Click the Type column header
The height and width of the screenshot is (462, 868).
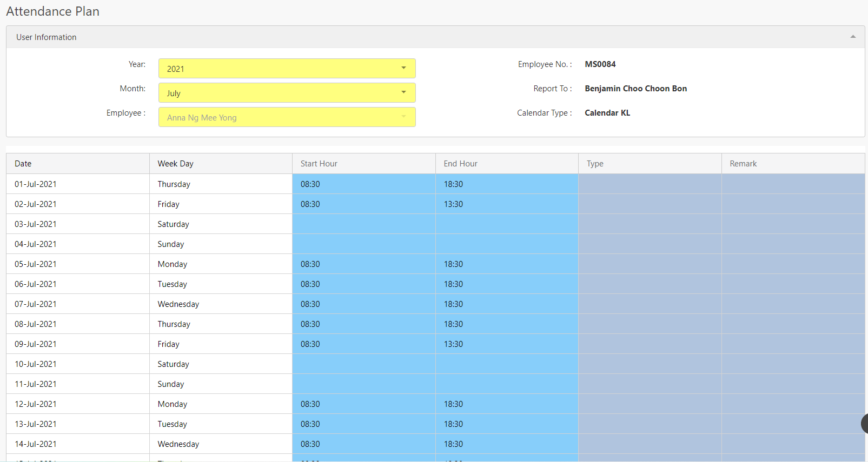(650, 164)
